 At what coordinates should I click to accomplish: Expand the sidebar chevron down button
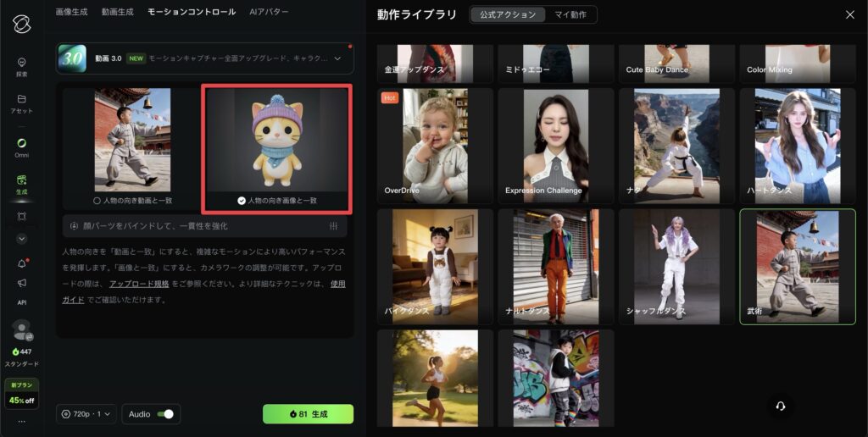21,239
